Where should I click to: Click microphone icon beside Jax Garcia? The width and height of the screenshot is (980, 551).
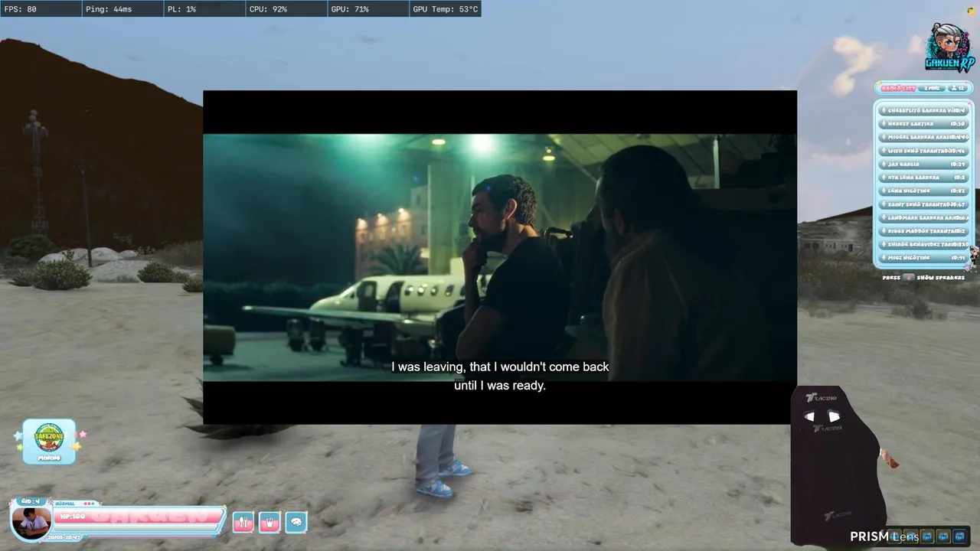[884, 164]
